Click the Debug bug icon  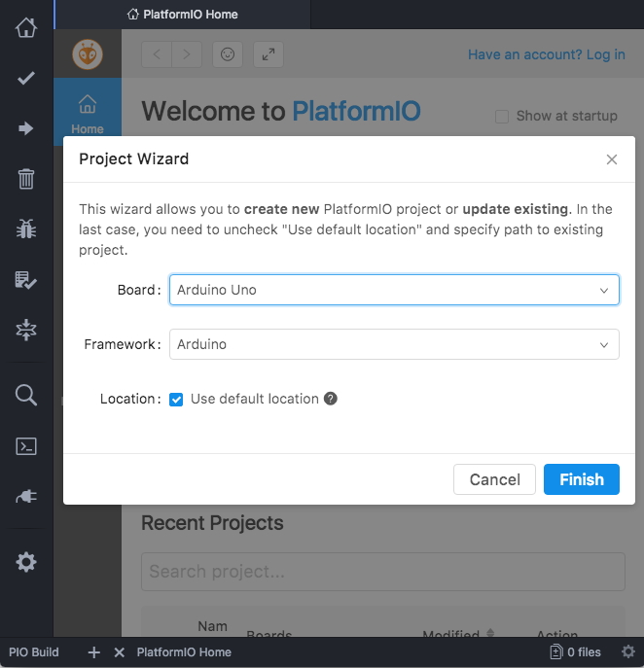tap(26, 229)
